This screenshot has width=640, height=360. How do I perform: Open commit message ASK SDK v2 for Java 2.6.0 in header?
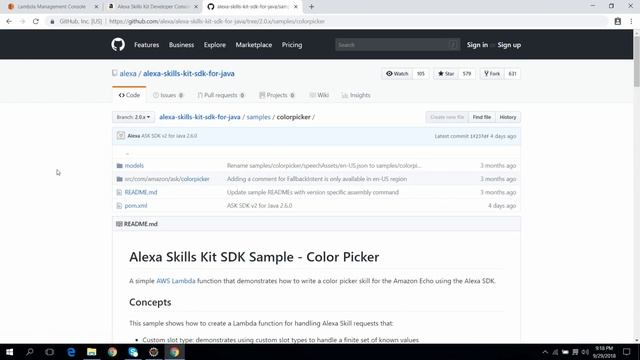pyautogui.click(x=169, y=136)
